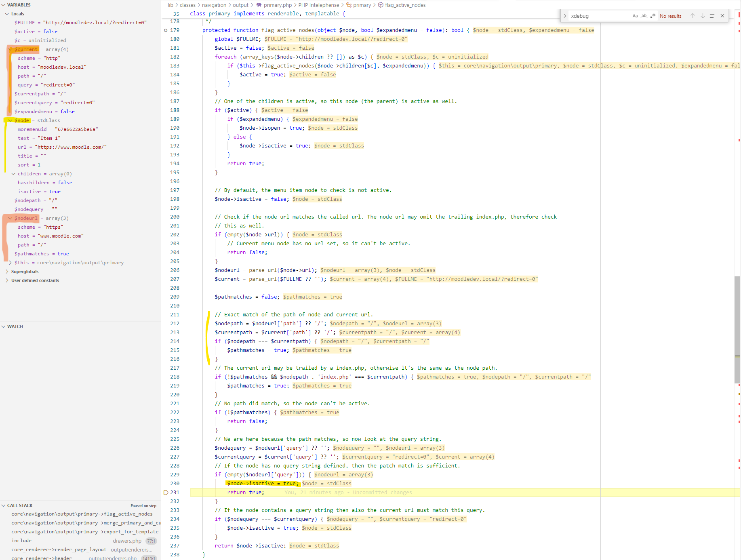Click the xdebug search input field
This screenshot has height=560, width=741.
point(600,16)
